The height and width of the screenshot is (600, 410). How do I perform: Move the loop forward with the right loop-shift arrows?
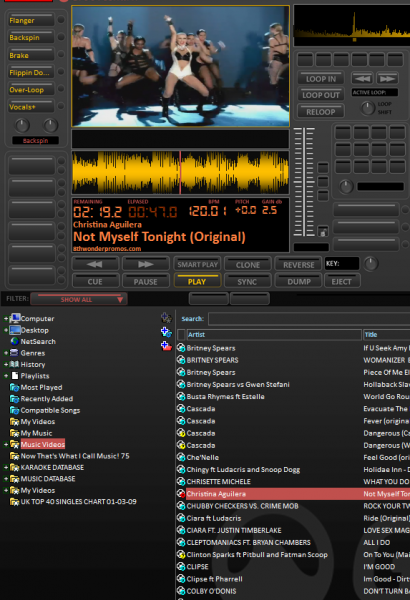click(x=387, y=79)
